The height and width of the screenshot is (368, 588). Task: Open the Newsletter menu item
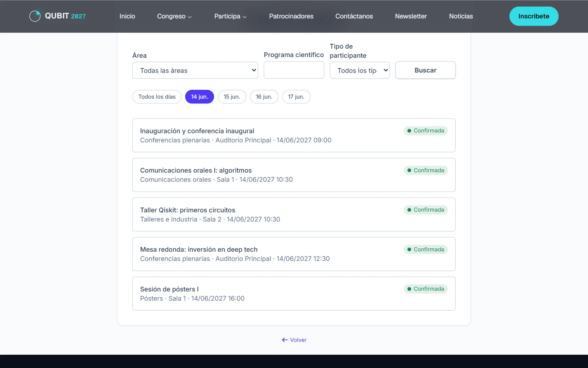tap(411, 16)
